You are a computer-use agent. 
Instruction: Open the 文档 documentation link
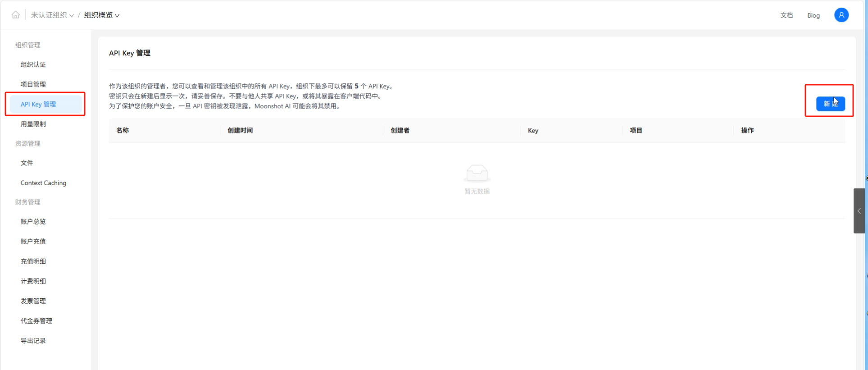[786, 15]
